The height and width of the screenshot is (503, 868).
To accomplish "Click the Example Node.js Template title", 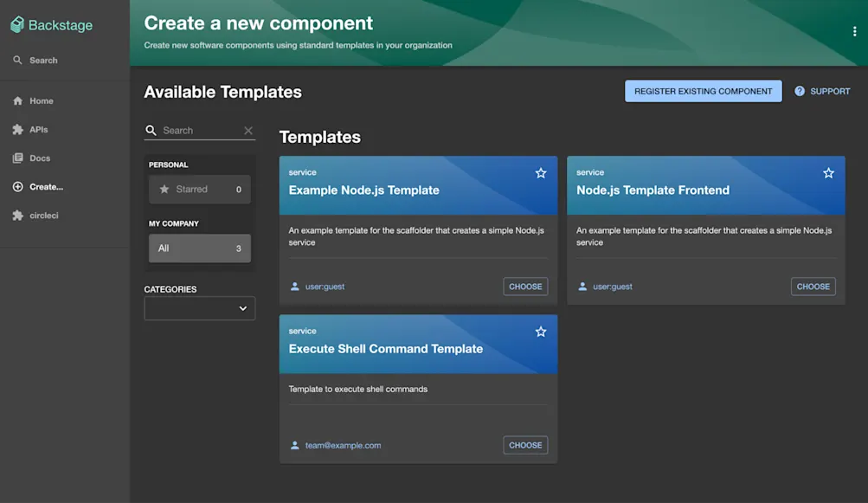I will click(363, 190).
